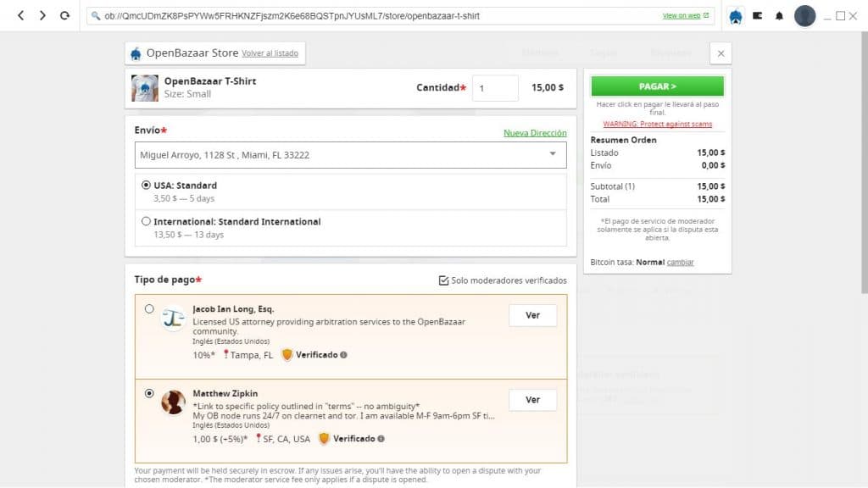868x488 pixels.
Task: Click the green PAGAR button
Action: click(657, 86)
